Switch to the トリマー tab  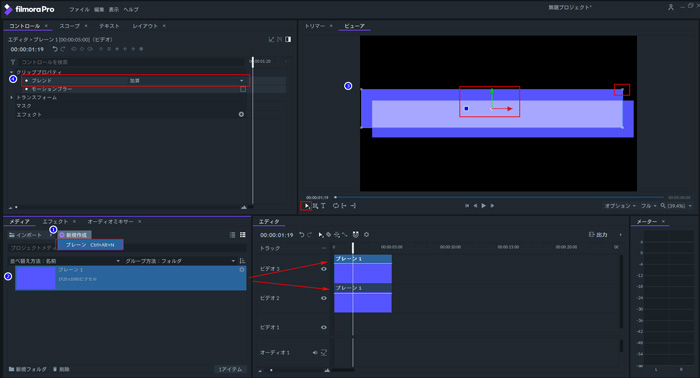tap(315, 26)
